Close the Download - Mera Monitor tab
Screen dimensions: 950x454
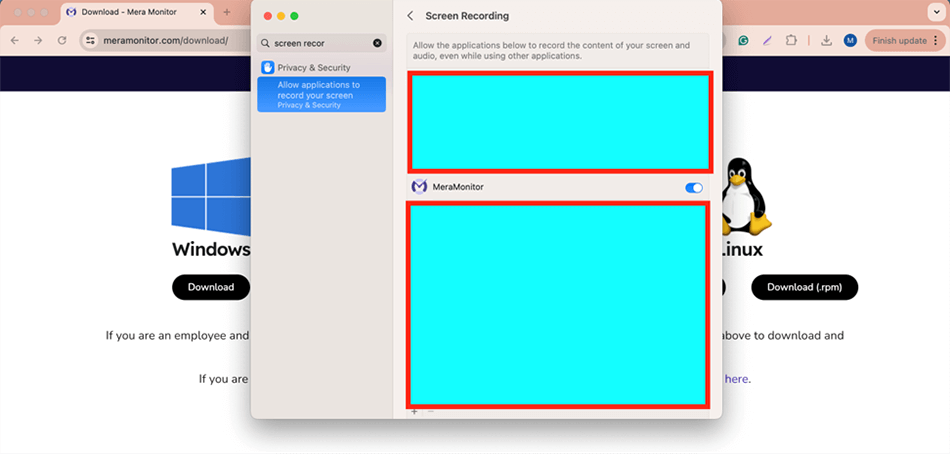coord(203,13)
